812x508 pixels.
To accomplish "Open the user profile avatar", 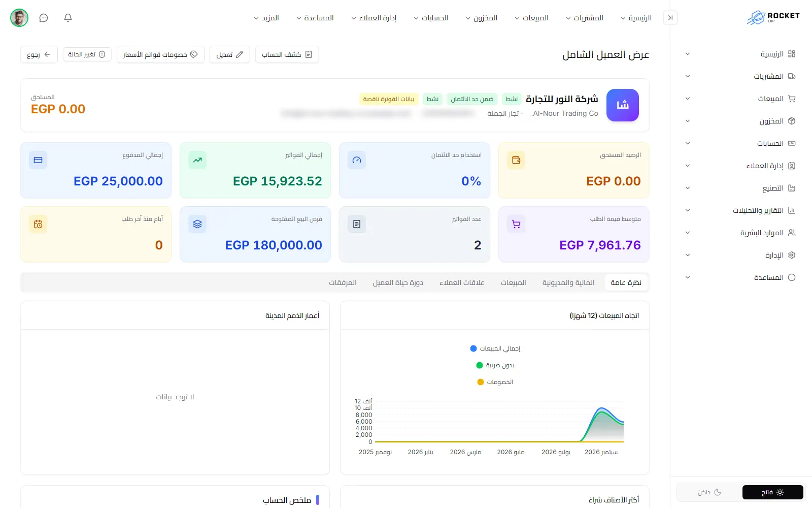I will (x=19, y=18).
